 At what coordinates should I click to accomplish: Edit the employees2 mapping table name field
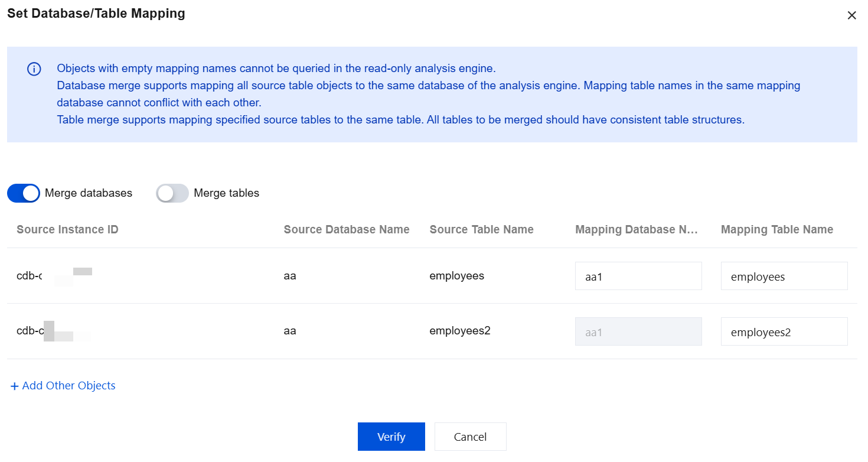pyautogui.click(x=784, y=331)
